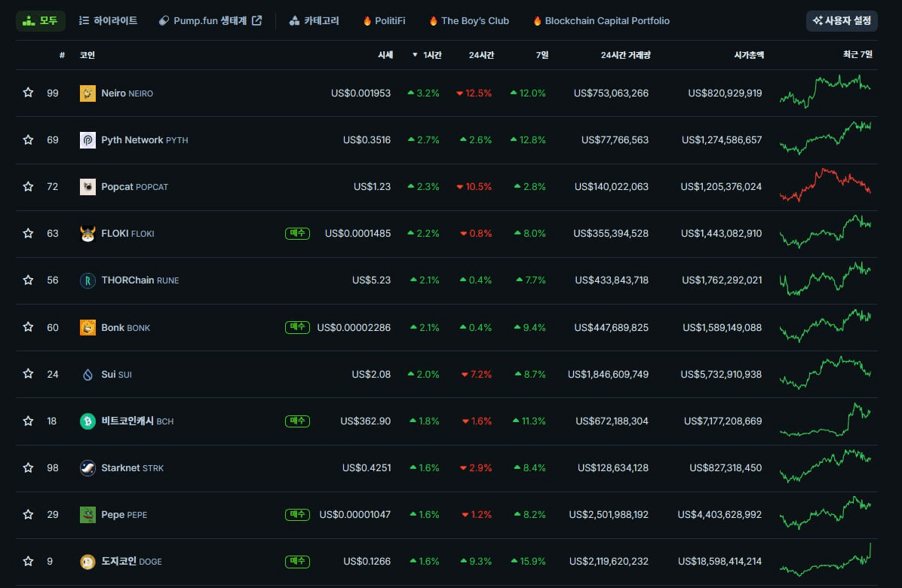Click the Starknet coin logo
902x588 pixels.
87,468
